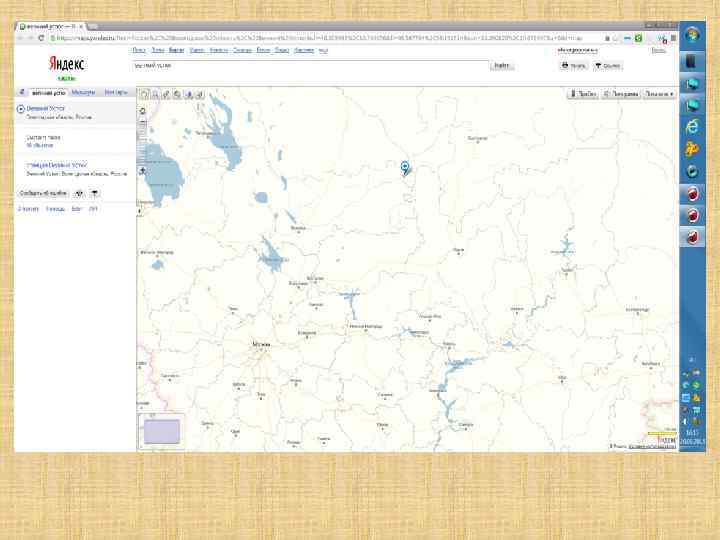Screen dimensions: 720x540
Task: Click the blue map marker for Великий Устюг
Action: click(405, 167)
